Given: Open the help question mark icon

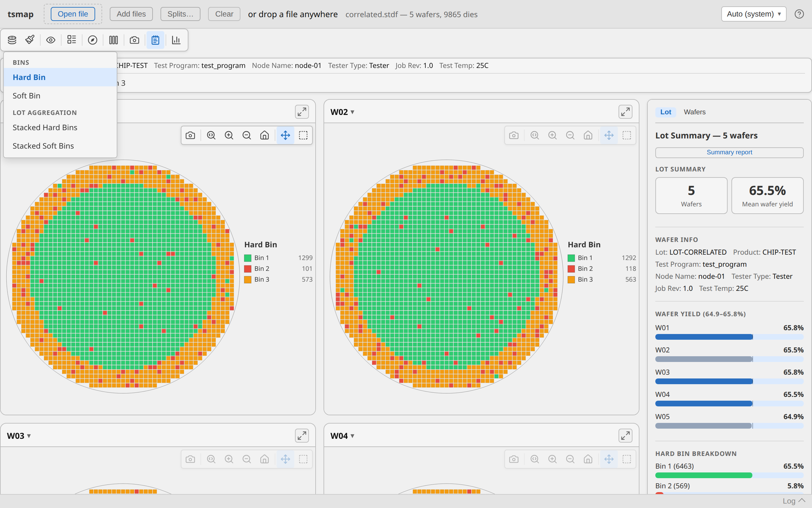Looking at the screenshot, I should (x=799, y=14).
